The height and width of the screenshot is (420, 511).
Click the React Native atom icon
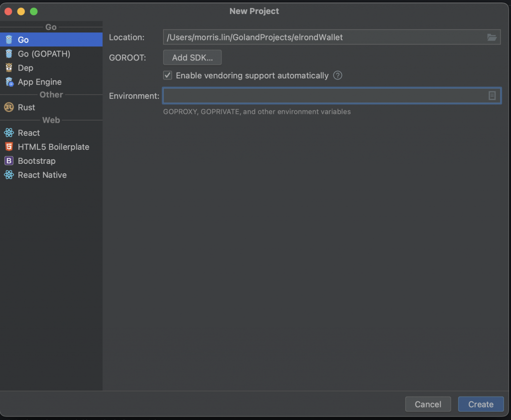9,175
